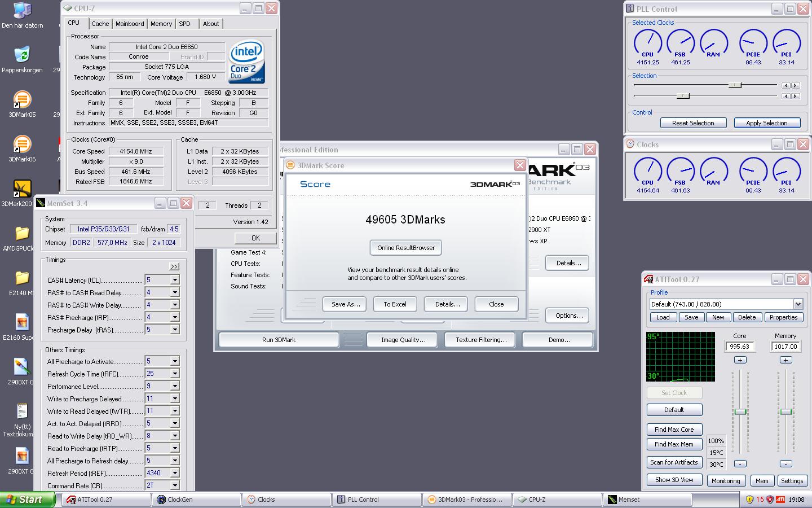The width and height of the screenshot is (812, 508).
Task: Click Apply Selection in PLL Control
Action: tap(766, 123)
